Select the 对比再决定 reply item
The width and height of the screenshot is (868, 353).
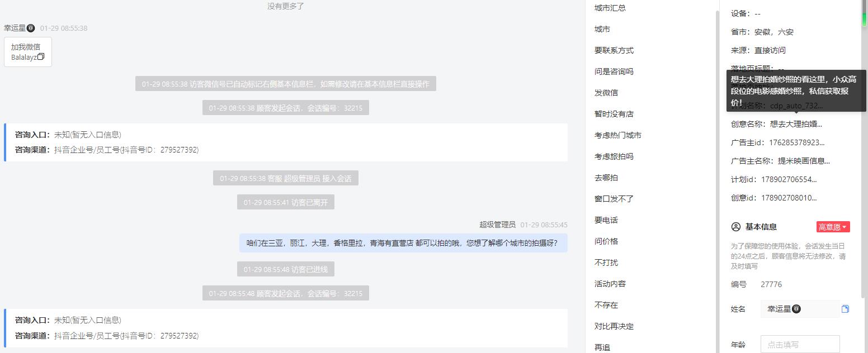[614, 326]
